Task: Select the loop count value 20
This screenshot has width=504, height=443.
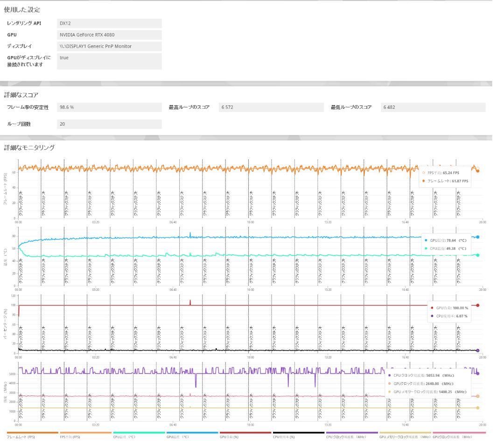Action: click(x=109, y=124)
